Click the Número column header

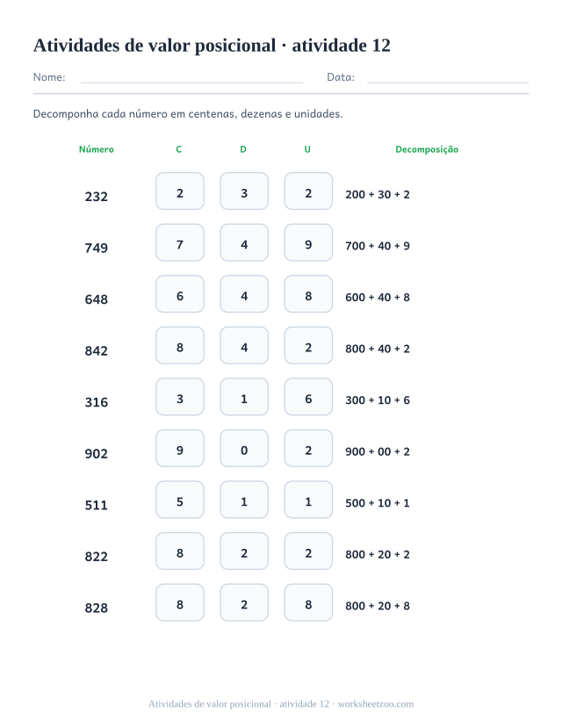(96, 149)
